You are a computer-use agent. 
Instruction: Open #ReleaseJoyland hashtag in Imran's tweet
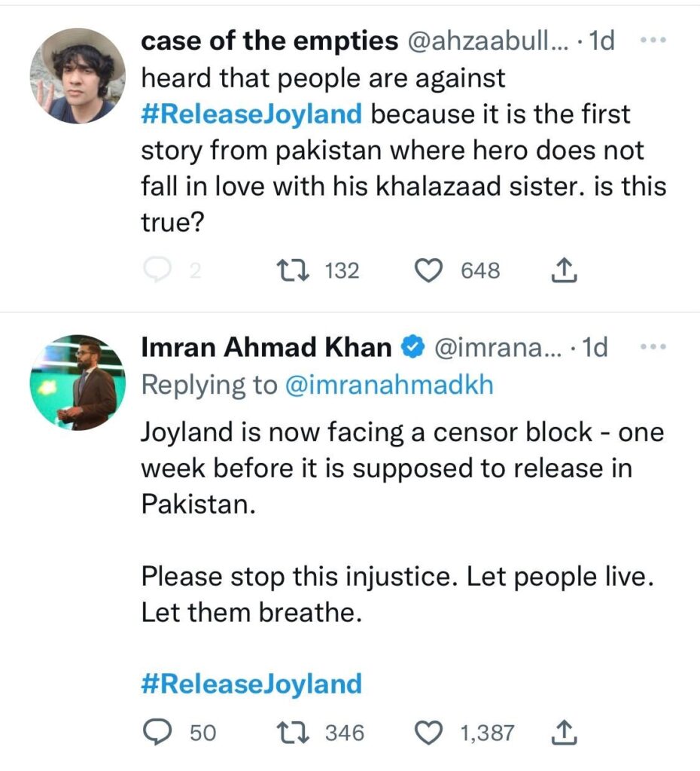coord(251,684)
